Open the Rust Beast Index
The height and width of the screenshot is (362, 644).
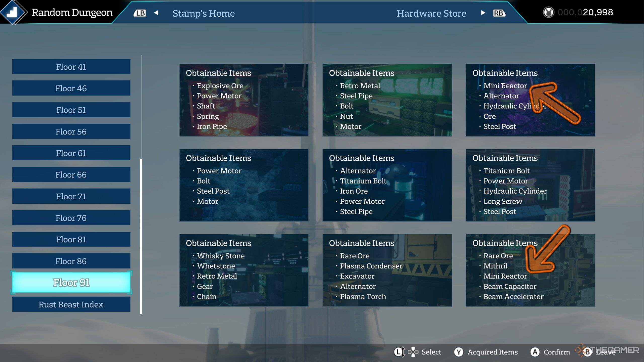tap(71, 304)
